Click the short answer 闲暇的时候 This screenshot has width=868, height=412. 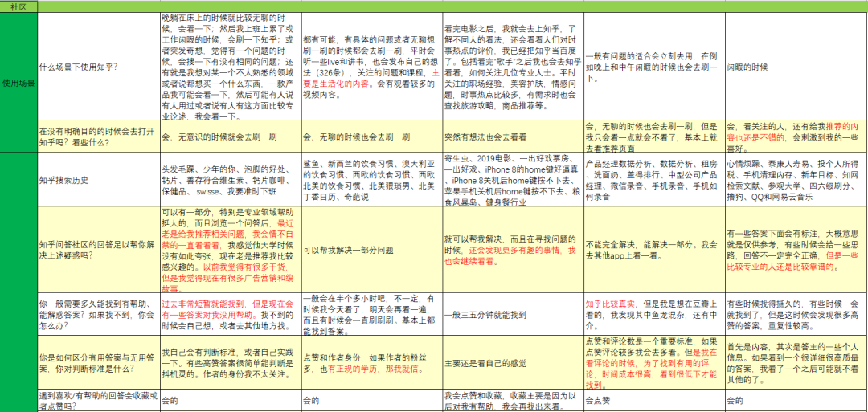pyautogui.click(x=796, y=67)
